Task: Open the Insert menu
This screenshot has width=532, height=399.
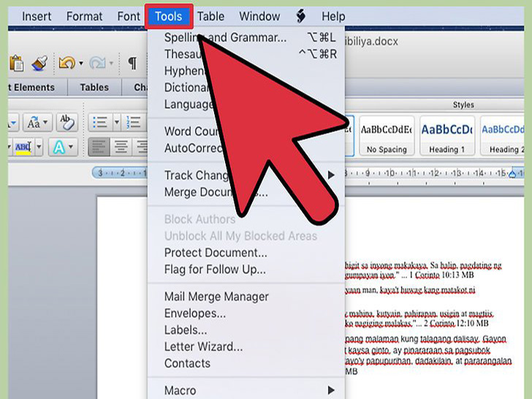Action: (x=37, y=16)
